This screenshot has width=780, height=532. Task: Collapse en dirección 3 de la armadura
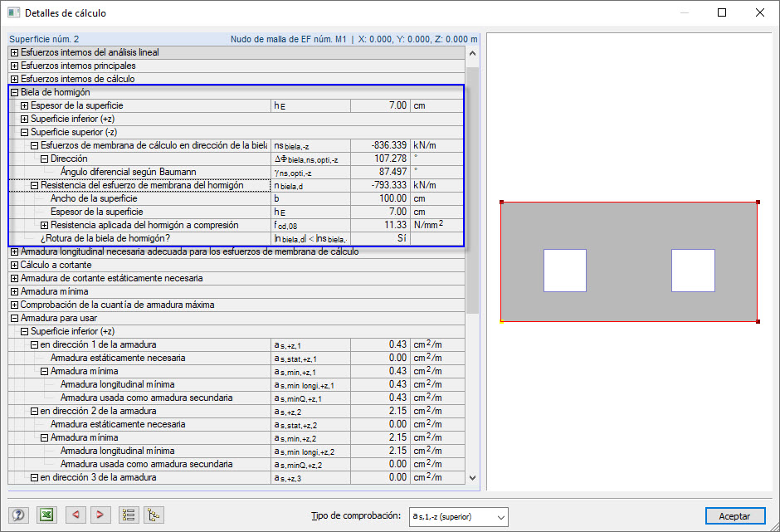tap(34, 478)
